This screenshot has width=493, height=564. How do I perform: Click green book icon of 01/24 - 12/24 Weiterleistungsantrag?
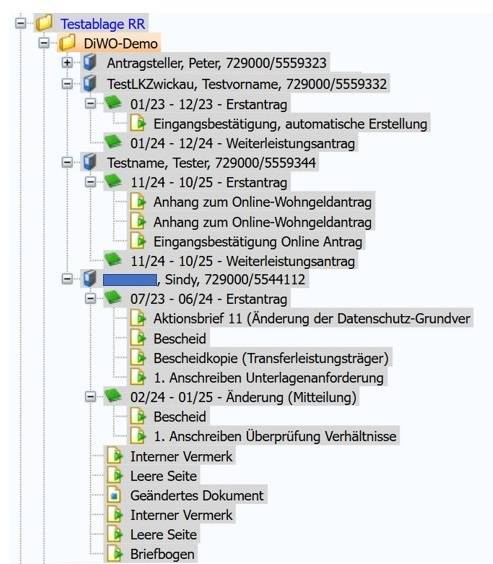[x=113, y=142]
